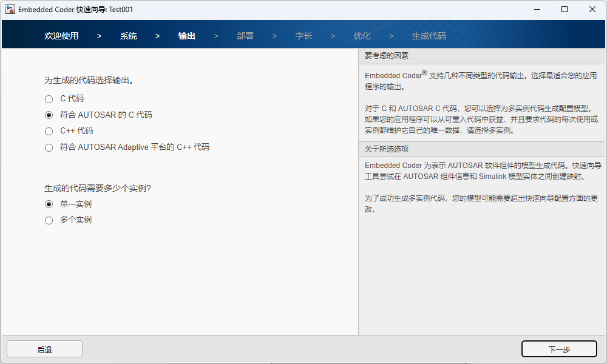The height and width of the screenshot is (364, 607).
Task: Maximize the quick start wizard window
Action: tap(565, 9)
